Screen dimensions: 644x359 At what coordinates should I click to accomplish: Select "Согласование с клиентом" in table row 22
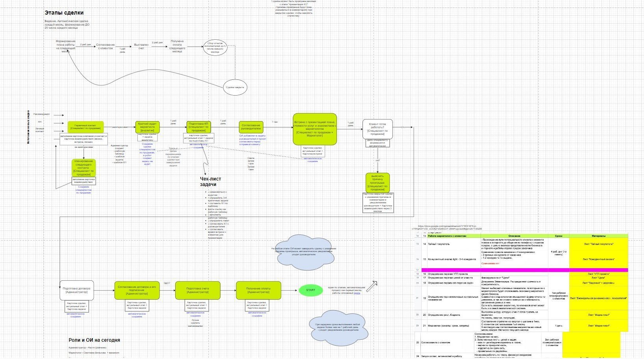[x=447, y=342]
